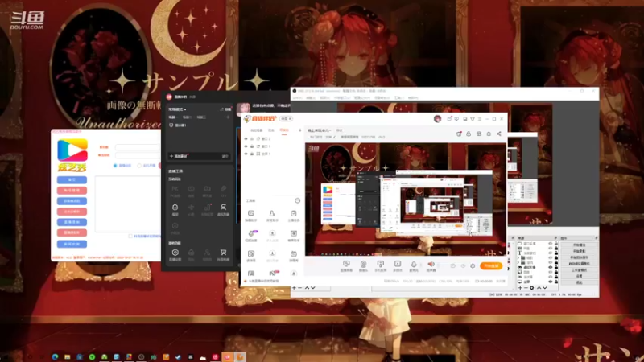Open the pill dropdown beside Douyu companion logo
This screenshot has width=644, height=362.
point(287,118)
